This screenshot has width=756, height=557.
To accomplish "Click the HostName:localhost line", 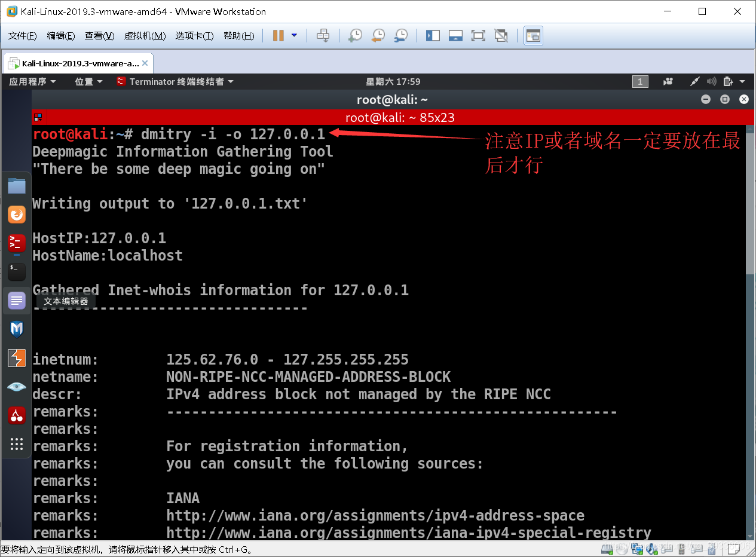I will pyautogui.click(x=108, y=256).
